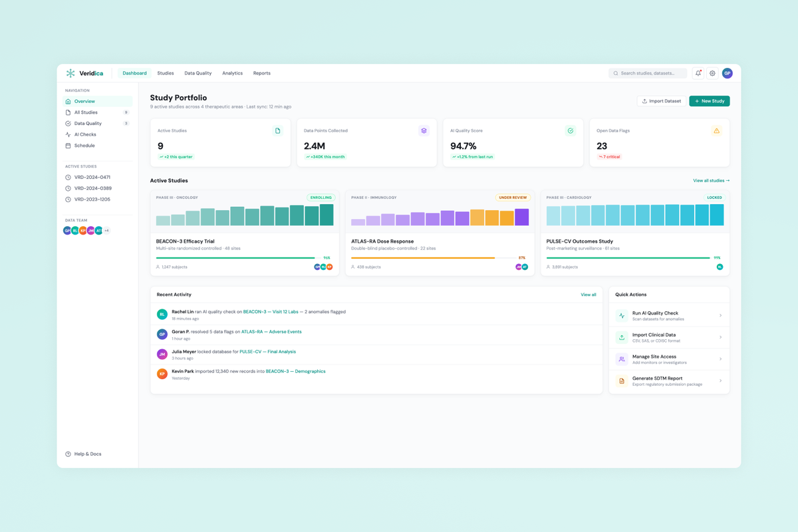
Task: Select the Run AI Quality Check waveform icon
Action: tap(622, 315)
